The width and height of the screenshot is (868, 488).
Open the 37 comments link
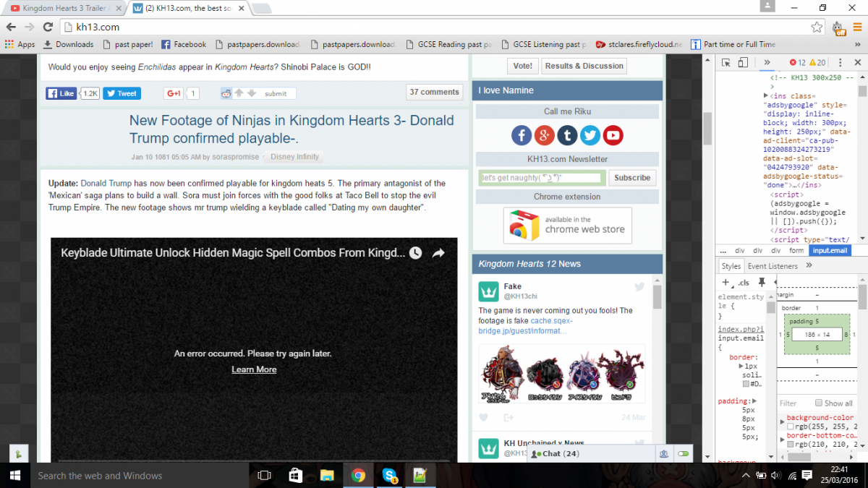point(434,92)
